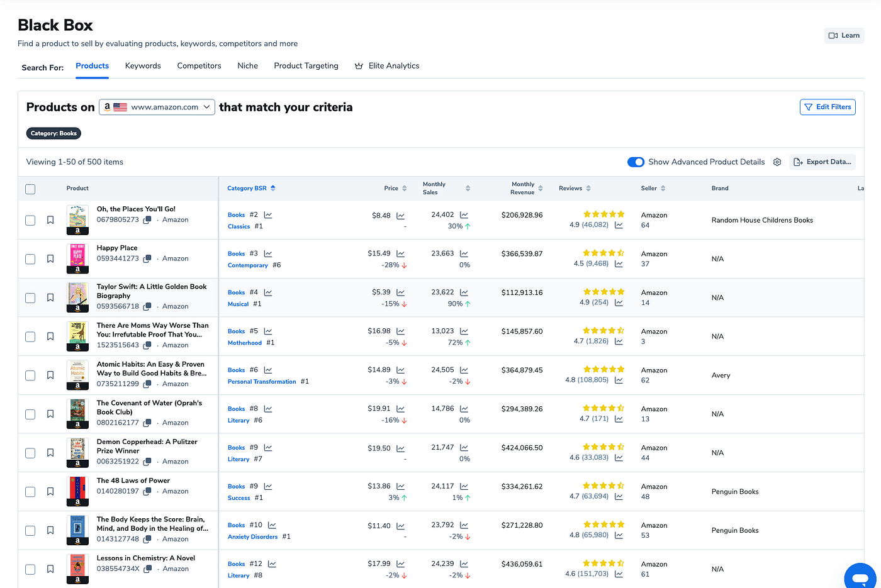
Task: Show price history graph for $8.48
Action: pos(401,215)
